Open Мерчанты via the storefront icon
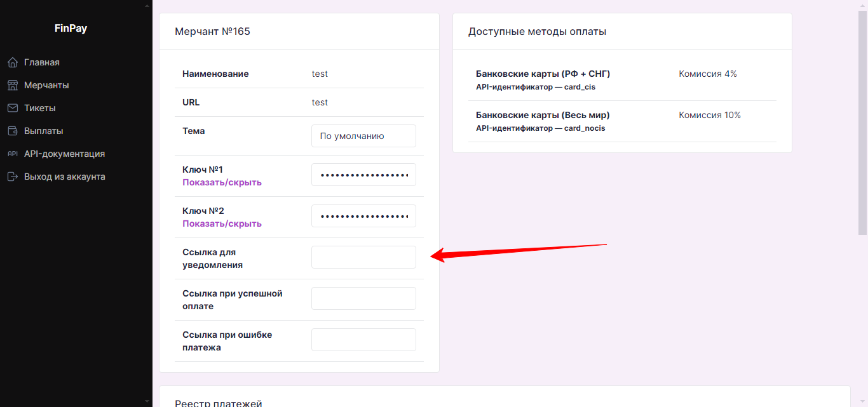 point(13,84)
